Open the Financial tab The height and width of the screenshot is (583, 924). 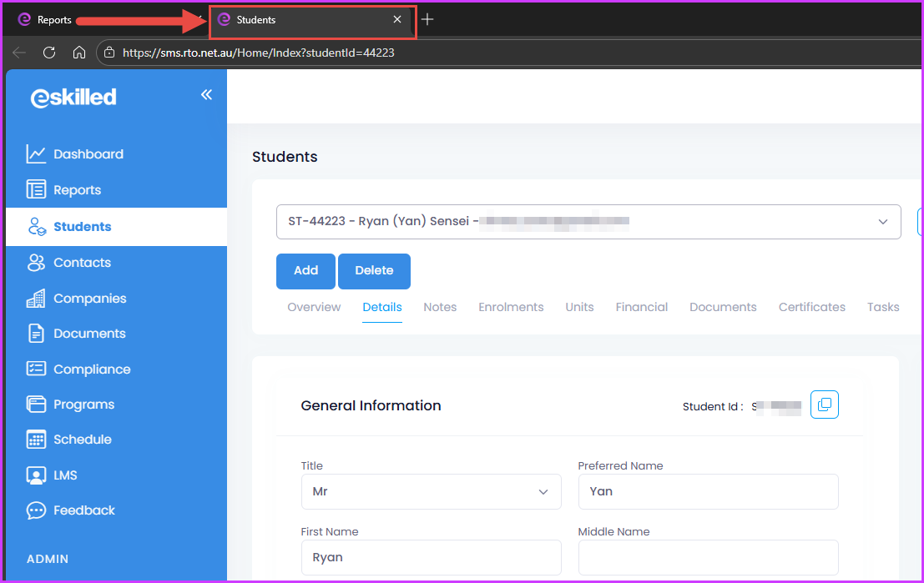pyautogui.click(x=641, y=307)
